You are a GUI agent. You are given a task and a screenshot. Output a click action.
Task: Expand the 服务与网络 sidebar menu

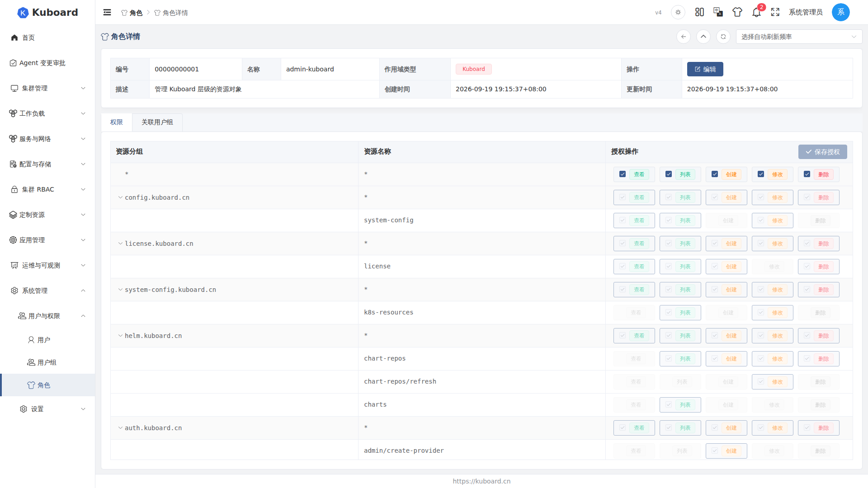(47, 139)
